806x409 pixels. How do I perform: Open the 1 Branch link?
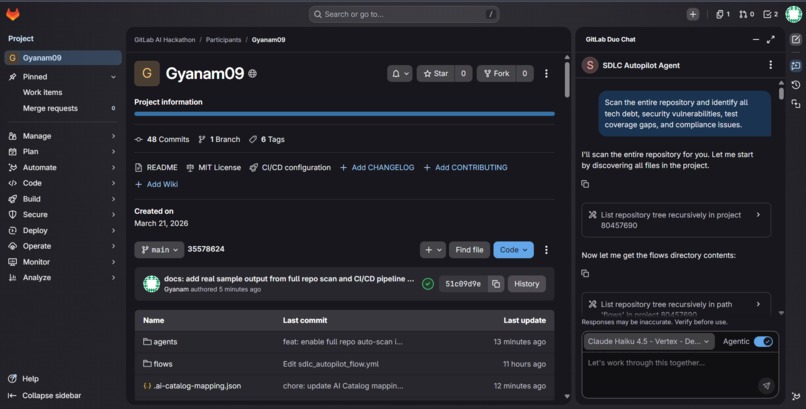pyautogui.click(x=219, y=139)
